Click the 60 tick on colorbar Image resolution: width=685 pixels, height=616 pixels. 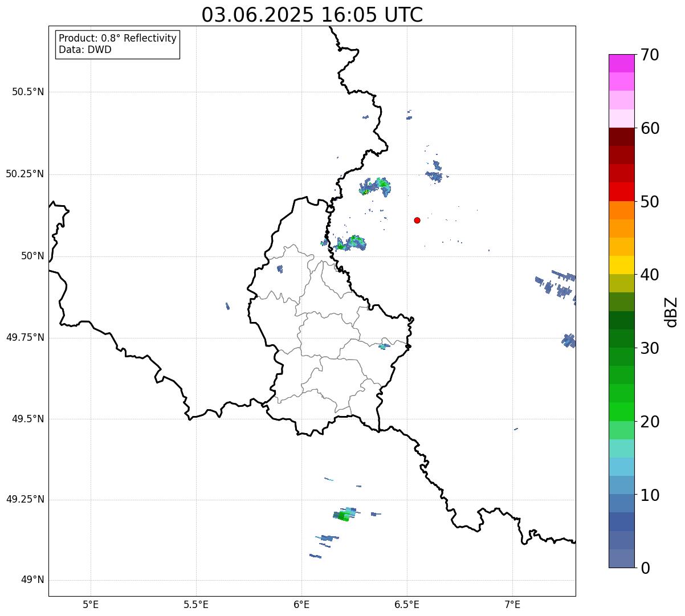(650, 128)
